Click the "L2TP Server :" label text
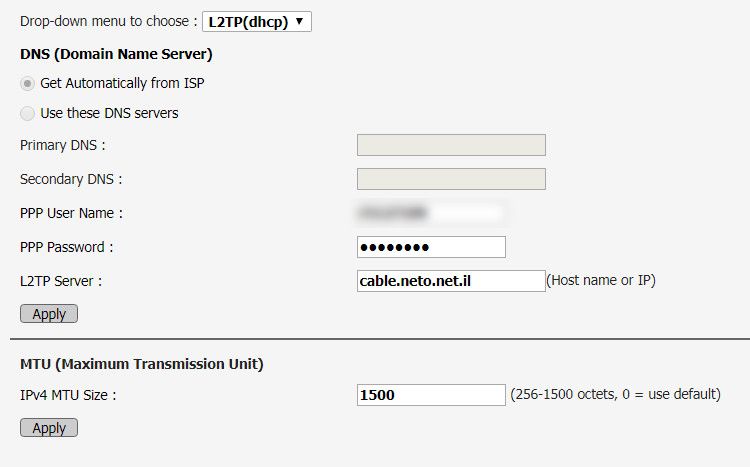 click(60, 281)
